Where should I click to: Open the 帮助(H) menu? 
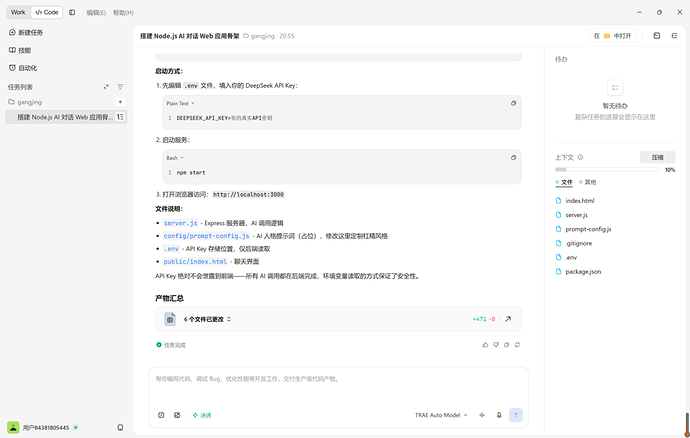[123, 13]
